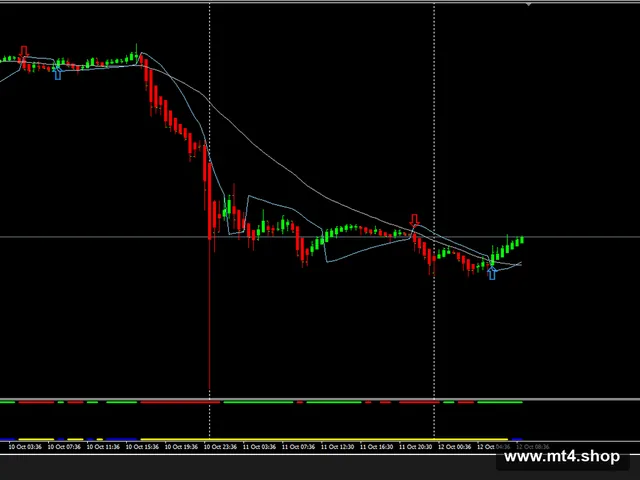Click the '10 Oct 11:36' time label
The height and width of the screenshot is (480, 640).
pos(103,447)
